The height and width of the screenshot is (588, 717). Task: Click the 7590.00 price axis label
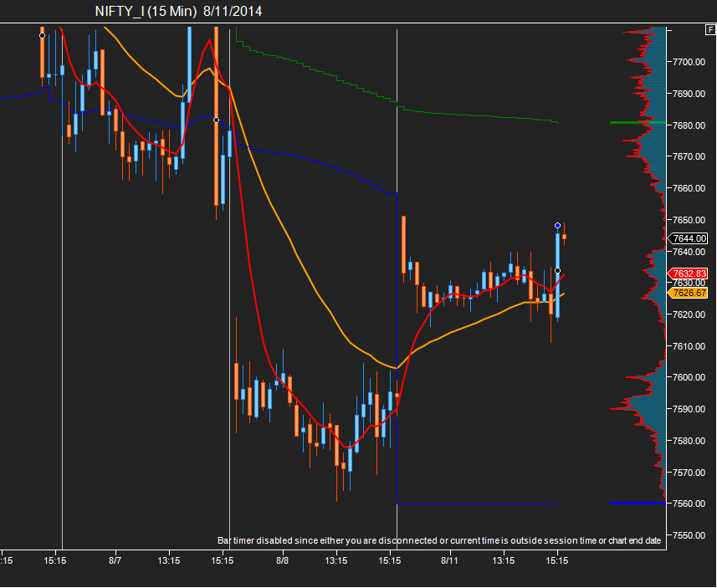point(689,409)
